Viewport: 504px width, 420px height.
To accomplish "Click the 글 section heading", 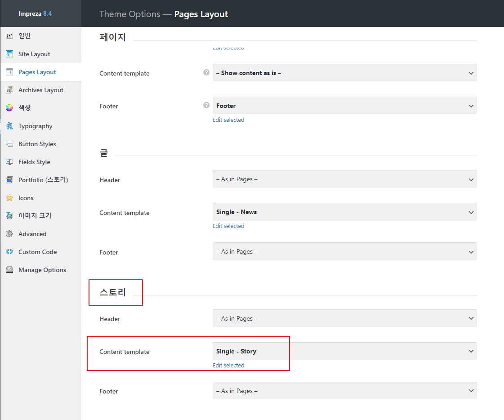I will point(104,153).
